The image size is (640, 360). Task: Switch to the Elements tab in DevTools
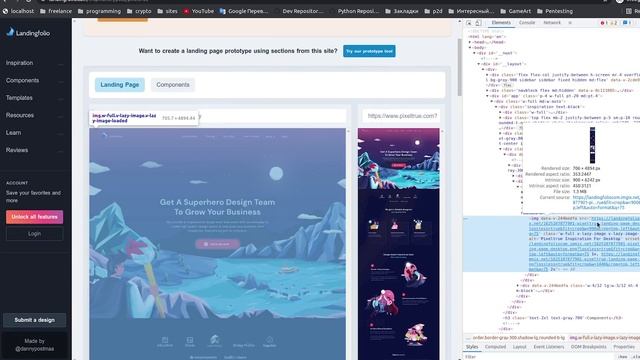501,23
